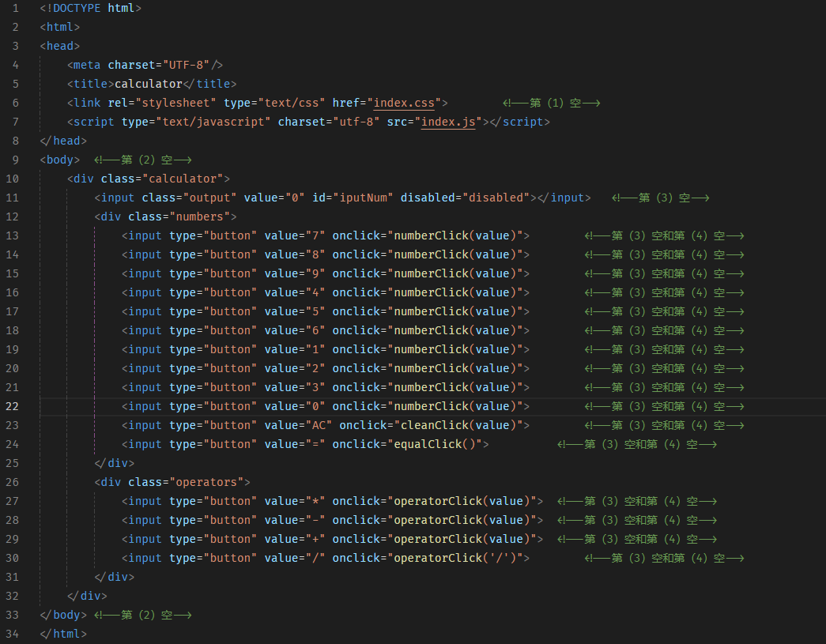Click the 第 (2) 空 comment on line 9
The width and height of the screenshot is (826, 644).
coord(143,160)
